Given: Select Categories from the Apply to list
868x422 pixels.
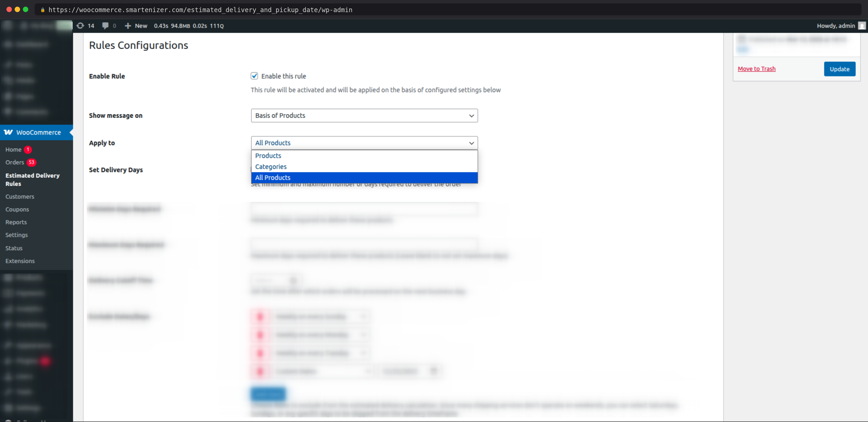Looking at the screenshot, I should 271,166.
